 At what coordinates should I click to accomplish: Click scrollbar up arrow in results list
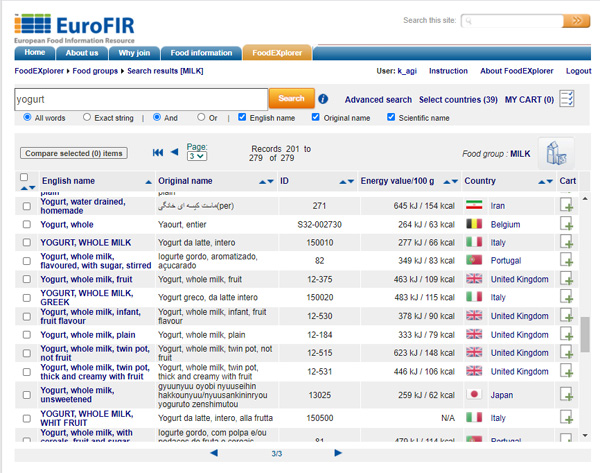(585, 199)
